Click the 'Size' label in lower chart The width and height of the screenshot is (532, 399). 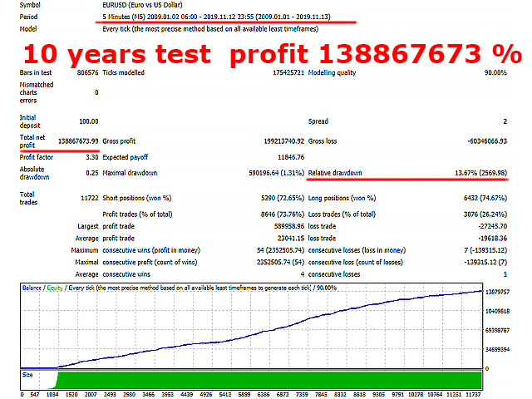point(27,375)
